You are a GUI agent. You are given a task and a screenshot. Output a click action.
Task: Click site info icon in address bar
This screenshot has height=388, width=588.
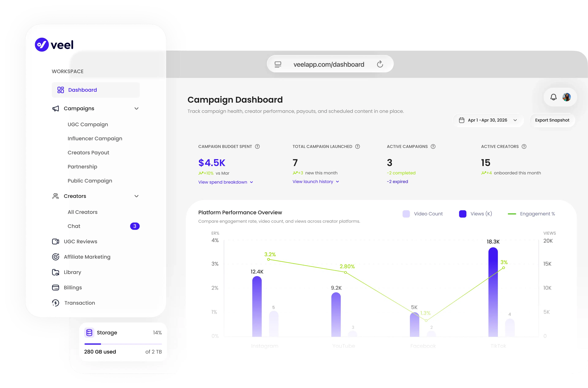(278, 64)
